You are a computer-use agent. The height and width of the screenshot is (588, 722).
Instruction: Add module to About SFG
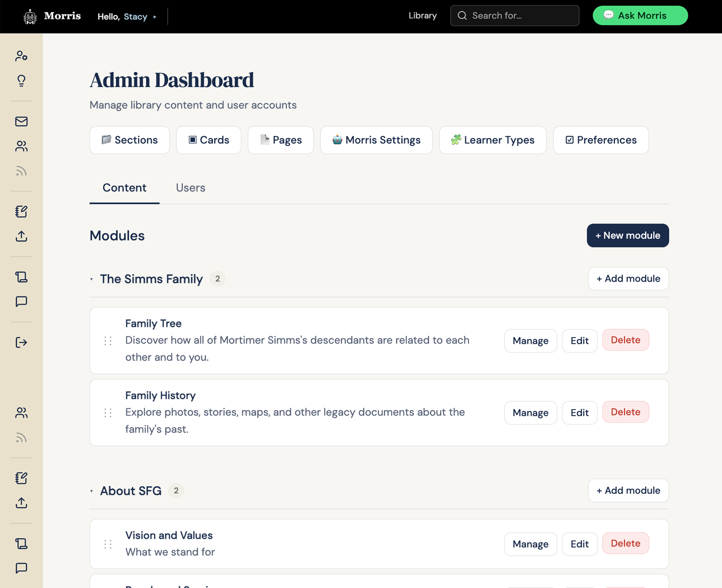point(629,491)
